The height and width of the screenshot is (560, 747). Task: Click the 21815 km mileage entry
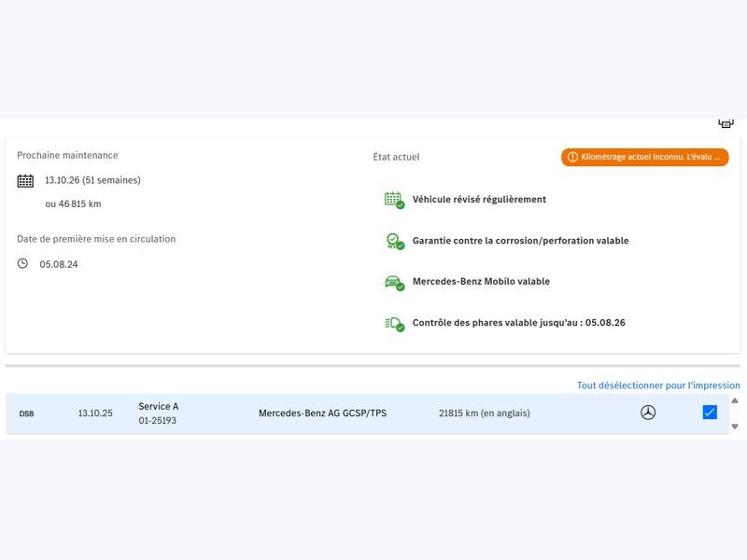pos(484,413)
